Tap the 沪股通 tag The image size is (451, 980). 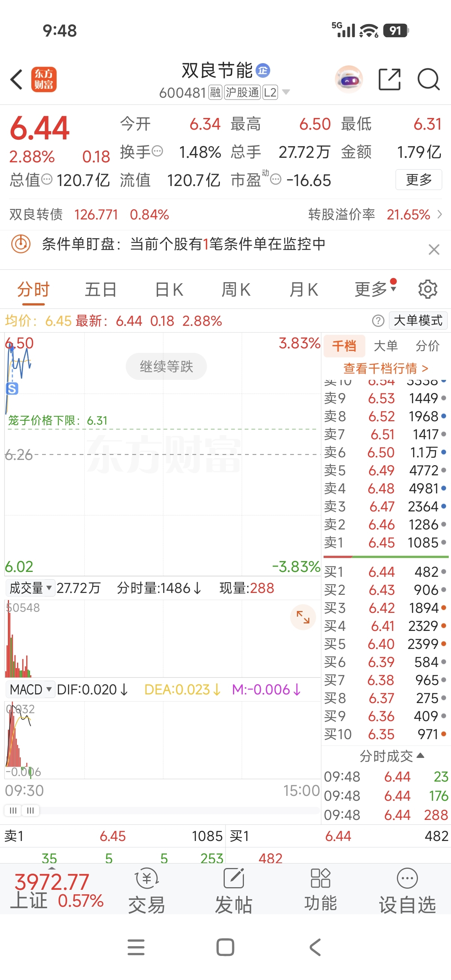(242, 92)
